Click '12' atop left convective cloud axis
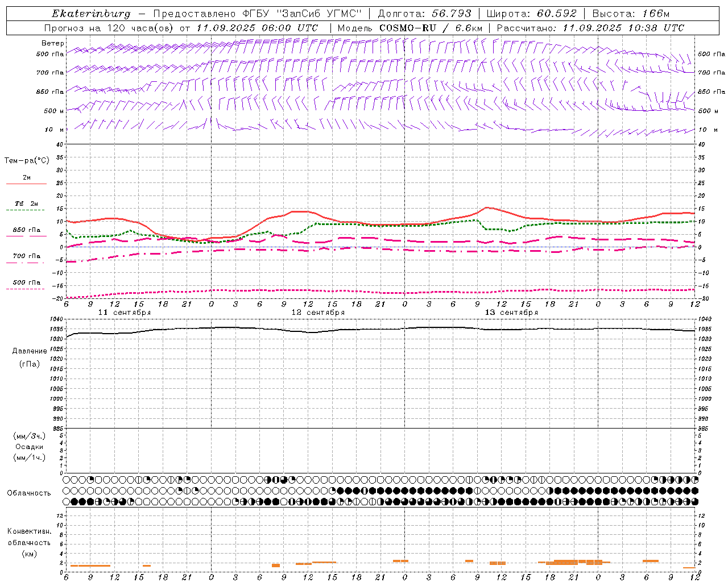Screen dimensions: 728x582 60,516
